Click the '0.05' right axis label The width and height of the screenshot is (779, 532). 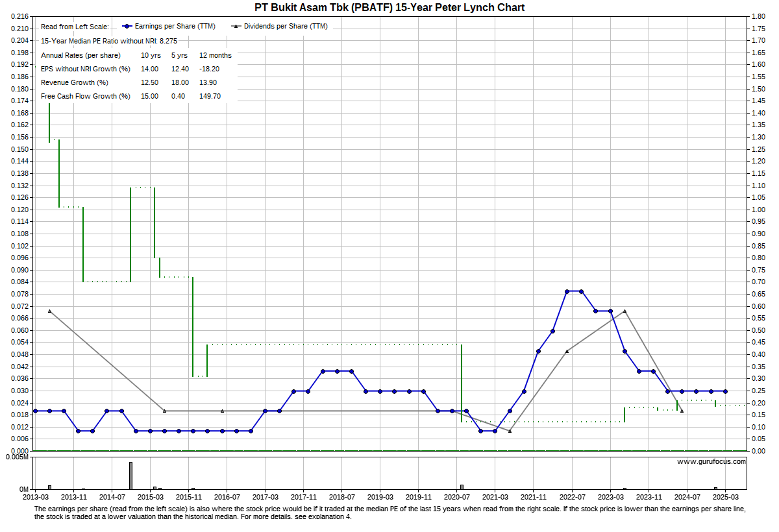(x=758, y=439)
